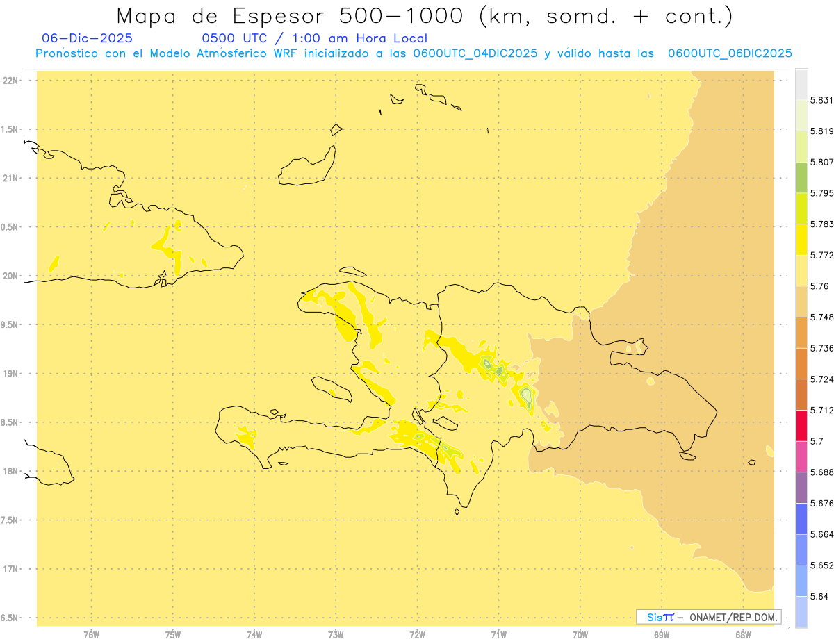Click the '5.831' colorbar value
Screen dimensions: 834x644
821,100
